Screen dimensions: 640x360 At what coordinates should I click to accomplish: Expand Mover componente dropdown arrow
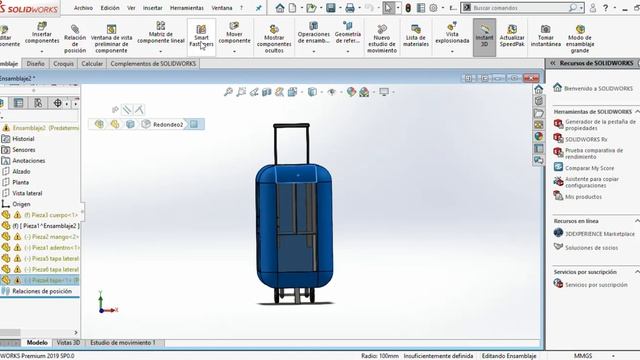(x=234, y=52)
